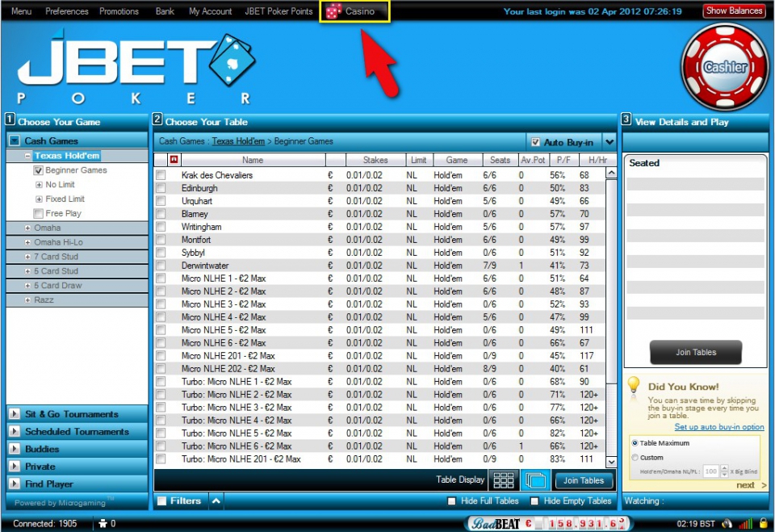The width and height of the screenshot is (775, 532).
Task: Open the Auto Buy-in dropdown arrow
Action: pyautogui.click(x=610, y=142)
